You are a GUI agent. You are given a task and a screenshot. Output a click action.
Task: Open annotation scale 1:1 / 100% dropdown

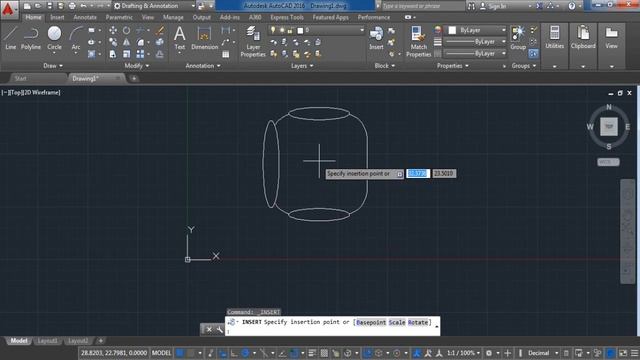pos(463,353)
